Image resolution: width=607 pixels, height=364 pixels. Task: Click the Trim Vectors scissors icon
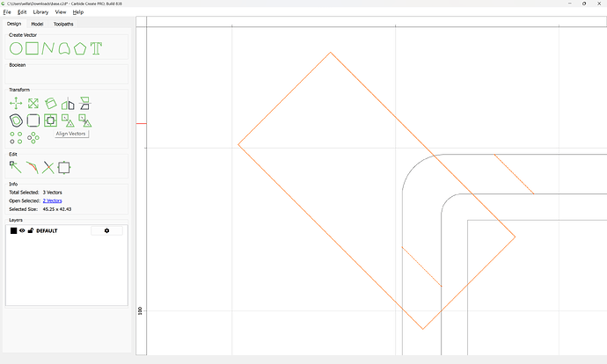tap(48, 167)
